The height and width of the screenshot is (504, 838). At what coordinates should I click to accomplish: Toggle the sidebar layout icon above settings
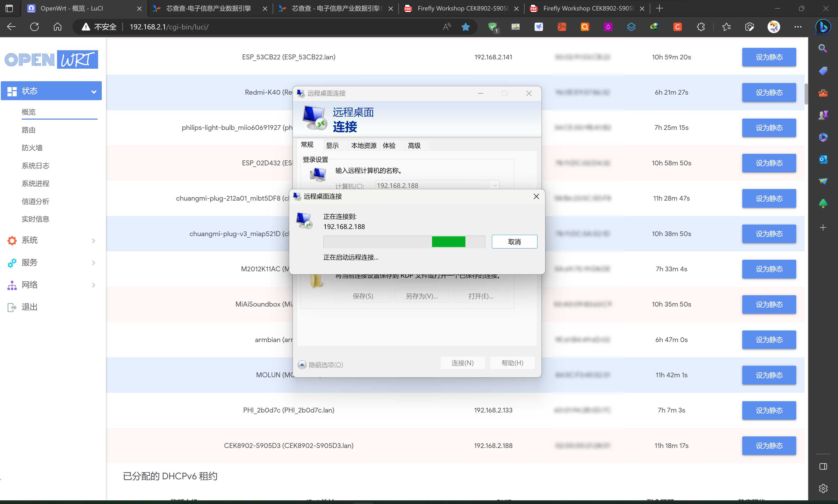point(823,466)
